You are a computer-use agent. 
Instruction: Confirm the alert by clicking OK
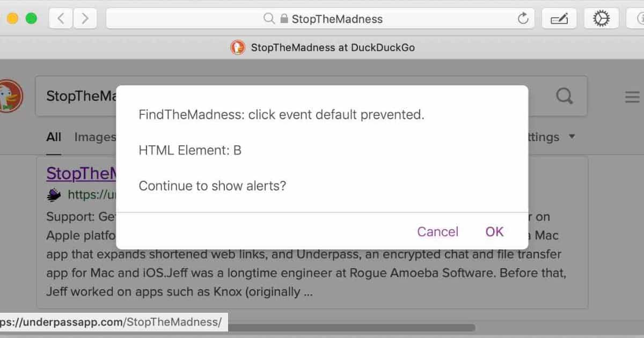(494, 231)
